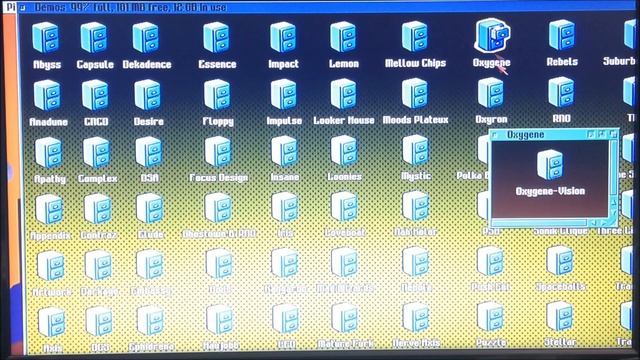Click the left arrow in Oxygene window
The image size is (640, 360).
pyautogui.click(x=593, y=222)
